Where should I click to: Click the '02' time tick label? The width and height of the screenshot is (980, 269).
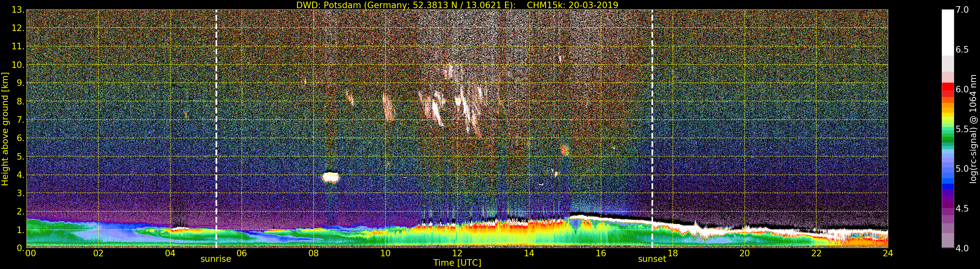(x=98, y=253)
